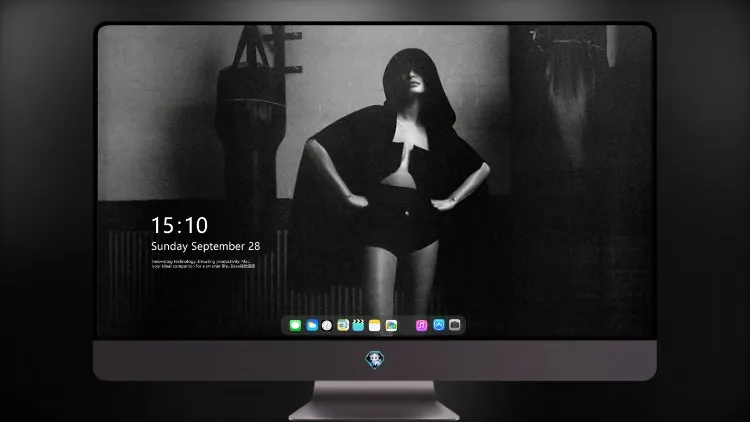Screen dimensions: 750x422
Task: Open the Clock app in dock
Action: coord(327,325)
